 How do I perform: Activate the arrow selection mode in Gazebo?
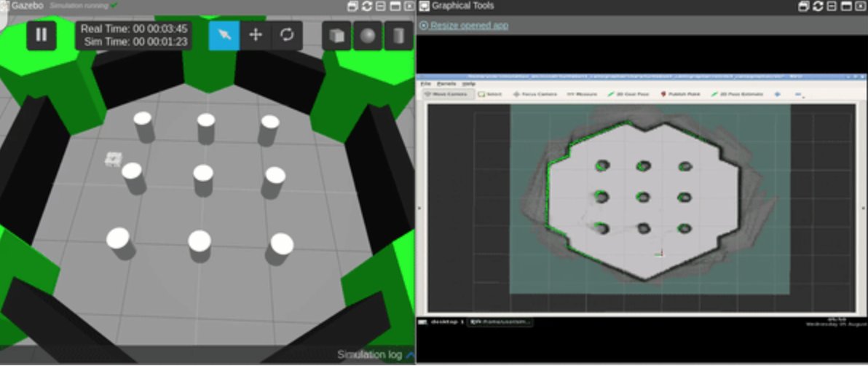pos(224,35)
